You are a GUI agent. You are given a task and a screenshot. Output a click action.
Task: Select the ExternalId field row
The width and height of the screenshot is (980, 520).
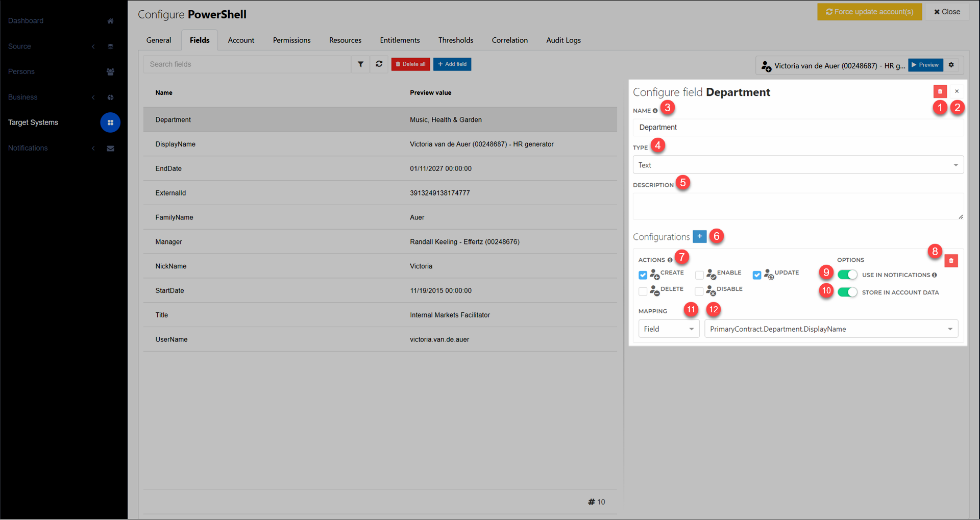pos(380,193)
